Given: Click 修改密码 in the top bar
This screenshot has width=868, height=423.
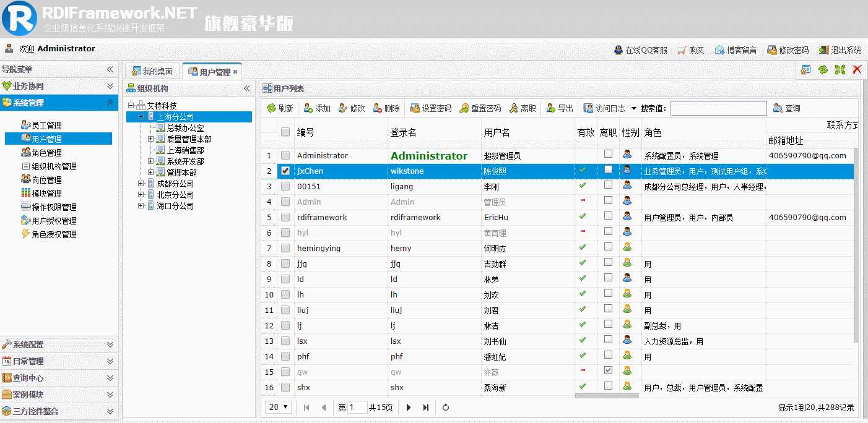Looking at the screenshot, I should click(x=788, y=50).
